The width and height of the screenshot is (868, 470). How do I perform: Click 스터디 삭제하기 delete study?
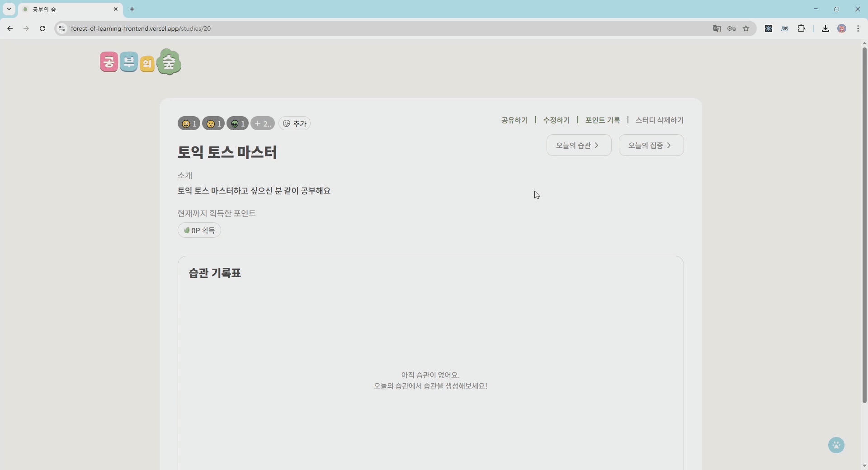[660, 120]
